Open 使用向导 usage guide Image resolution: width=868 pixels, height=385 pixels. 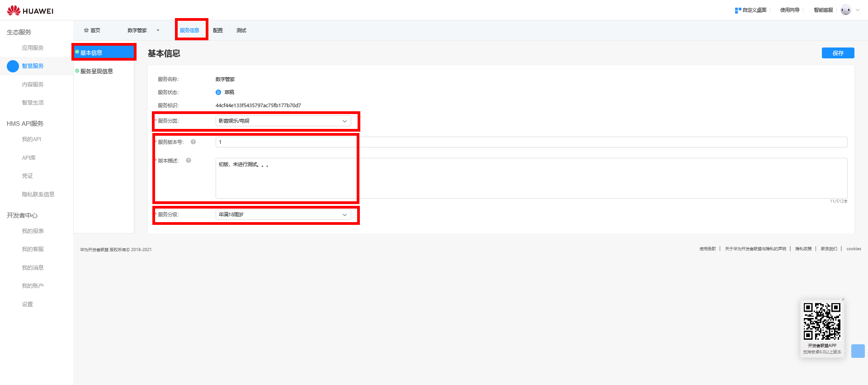(x=790, y=10)
